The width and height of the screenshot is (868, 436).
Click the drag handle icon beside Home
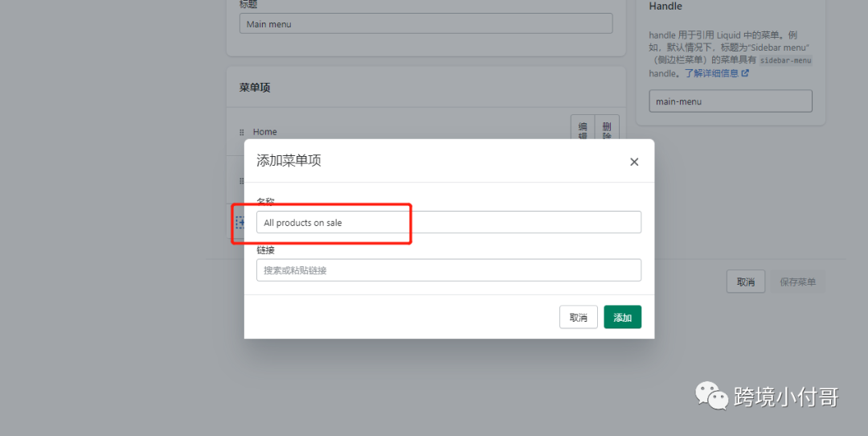pyautogui.click(x=242, y=133)
